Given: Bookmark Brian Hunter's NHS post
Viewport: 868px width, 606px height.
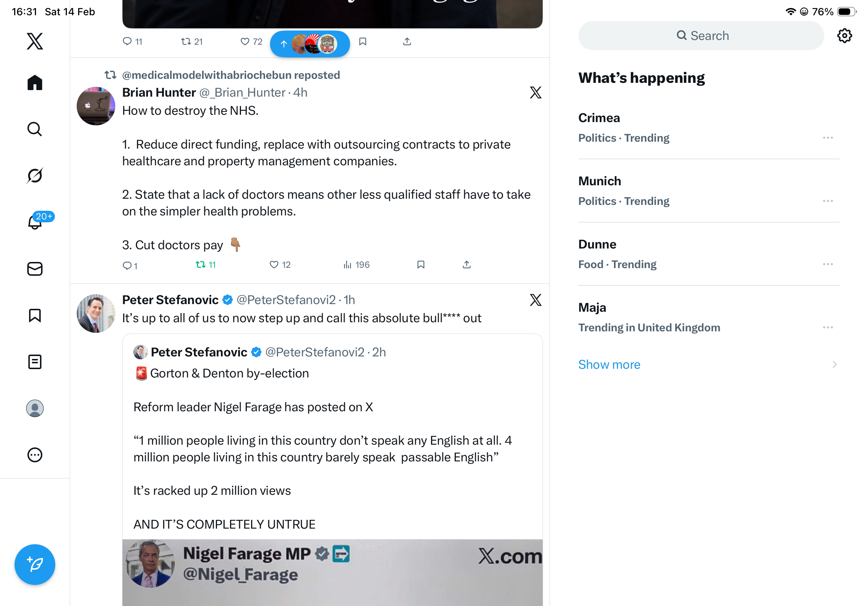Looking at the screenshot, I should (421, 264).
